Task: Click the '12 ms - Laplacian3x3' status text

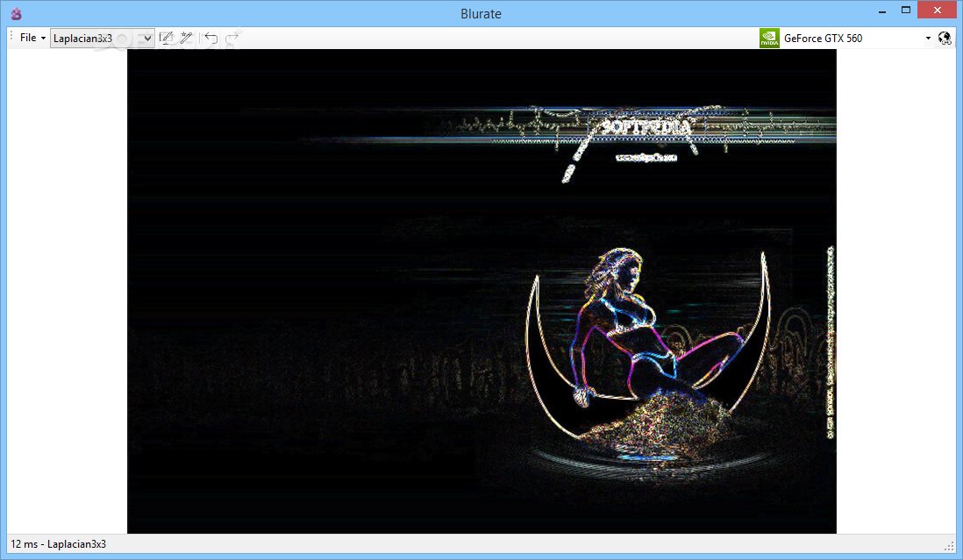Action: tap(59, 544)
